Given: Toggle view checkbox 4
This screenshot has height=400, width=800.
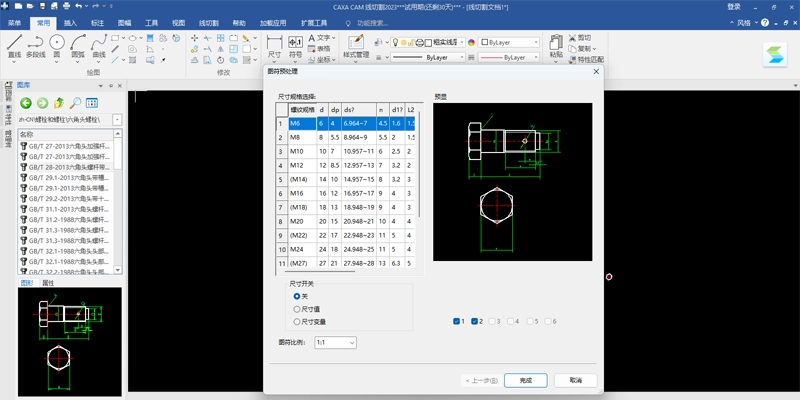Looking at the screenshot, I should (513, 321).
